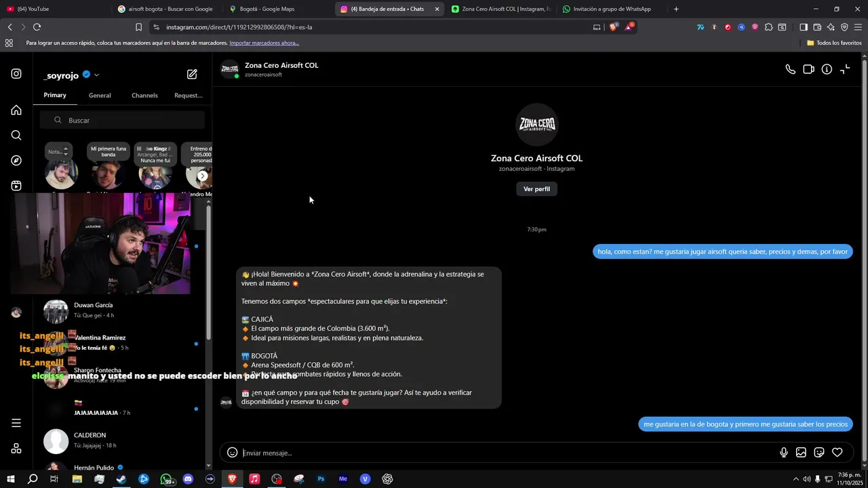Open the More hamburger menu in the sidebar

[x=16, y=423]
